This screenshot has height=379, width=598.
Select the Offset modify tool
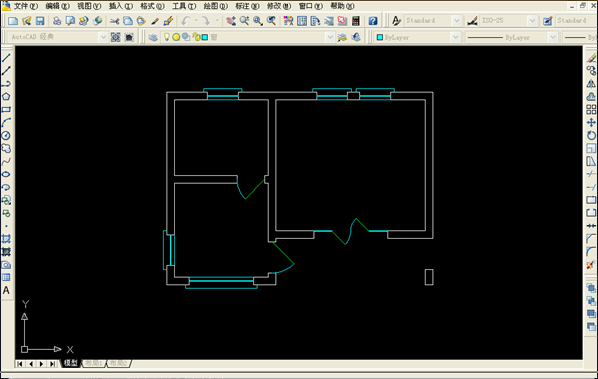(591, 96)
